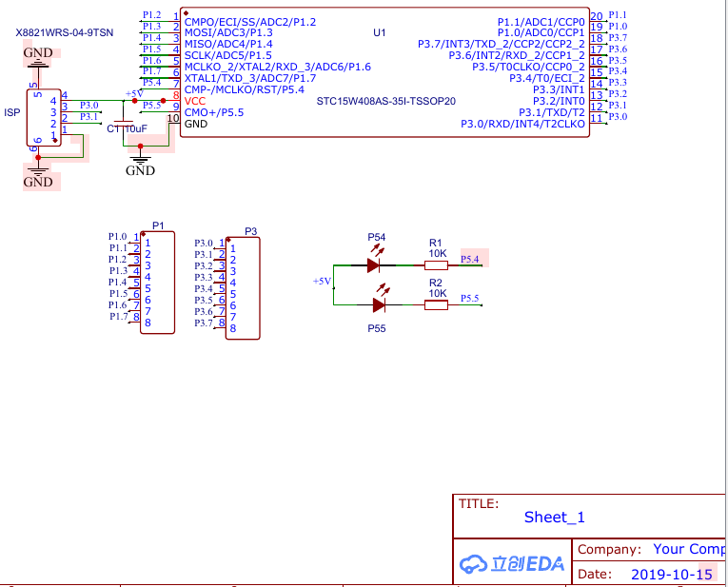The height and width of the screenshot is (587, 728).
Task: Click the P3.1/TXD/T2 pin name
Action: 552,112
